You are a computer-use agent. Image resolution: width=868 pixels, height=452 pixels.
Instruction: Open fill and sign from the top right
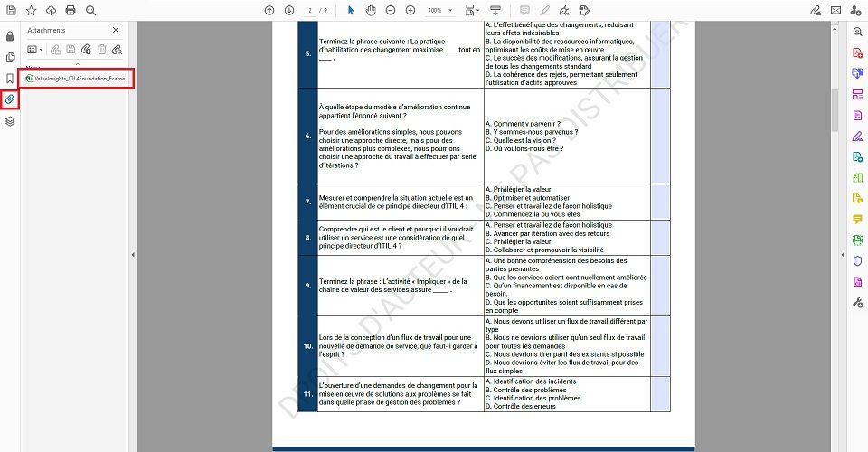coord(816,10)
